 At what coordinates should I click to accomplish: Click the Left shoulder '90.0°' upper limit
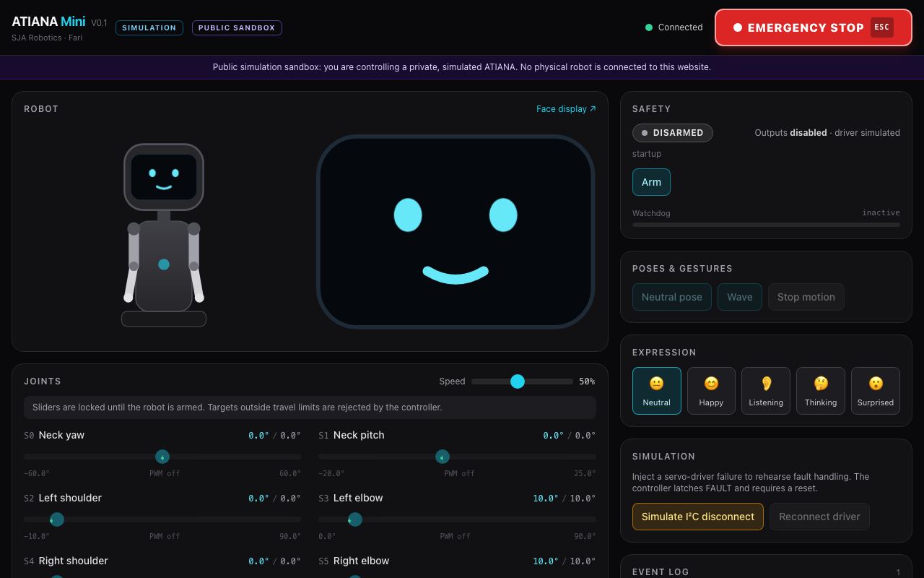pyautogui.click(x=290, y=537)
